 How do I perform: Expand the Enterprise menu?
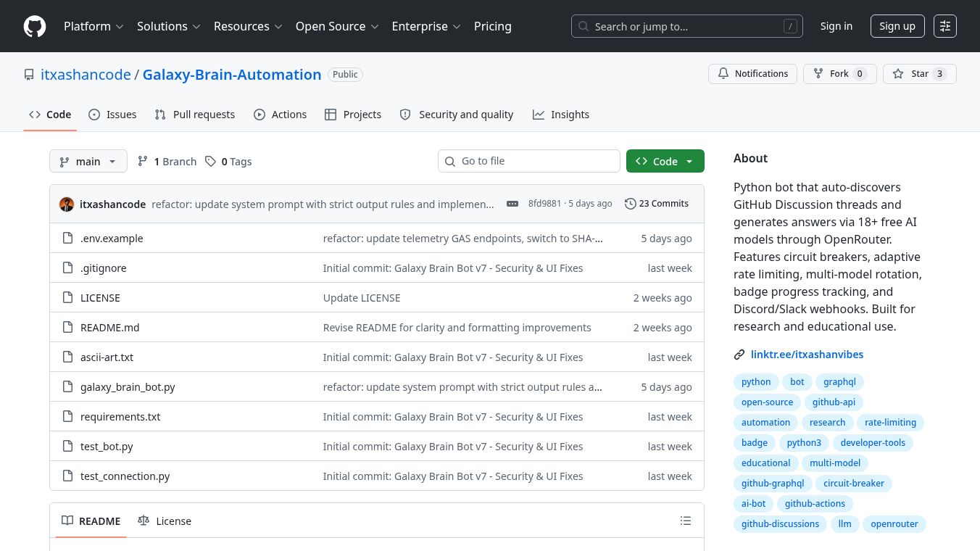point(426,26)
